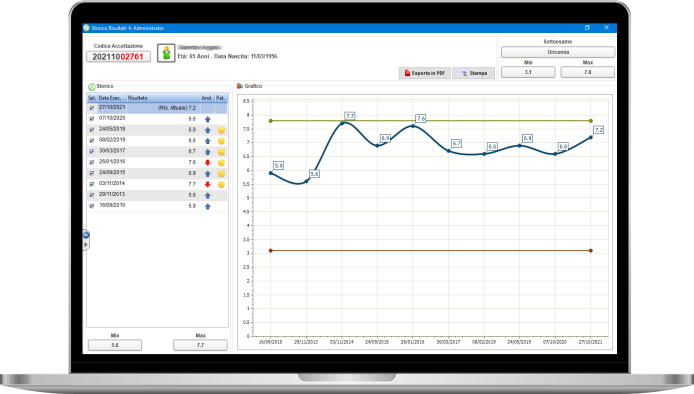The image size is (694, 394).
Task: Deselect the 16/09/2013 row checkbox
Action: (x=92, y=206)
